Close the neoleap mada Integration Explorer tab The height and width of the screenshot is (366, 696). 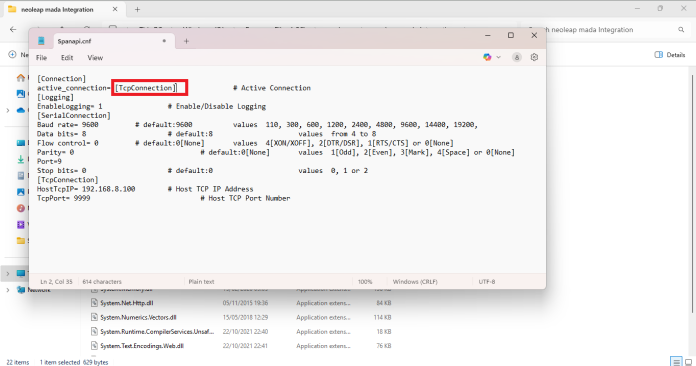click(x=115, y=9)
